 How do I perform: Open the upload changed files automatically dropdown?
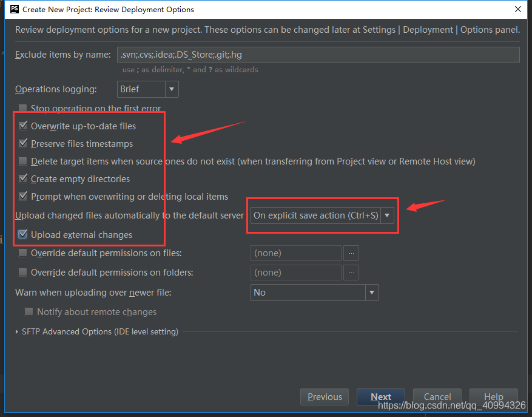point(322,215)
